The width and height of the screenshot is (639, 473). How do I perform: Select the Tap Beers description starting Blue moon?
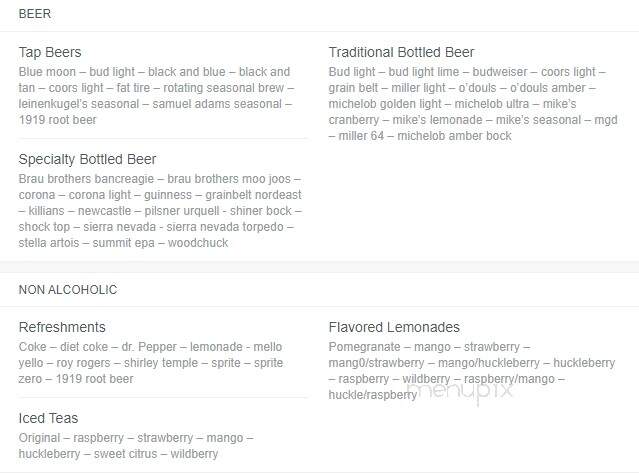coord(156,96)
